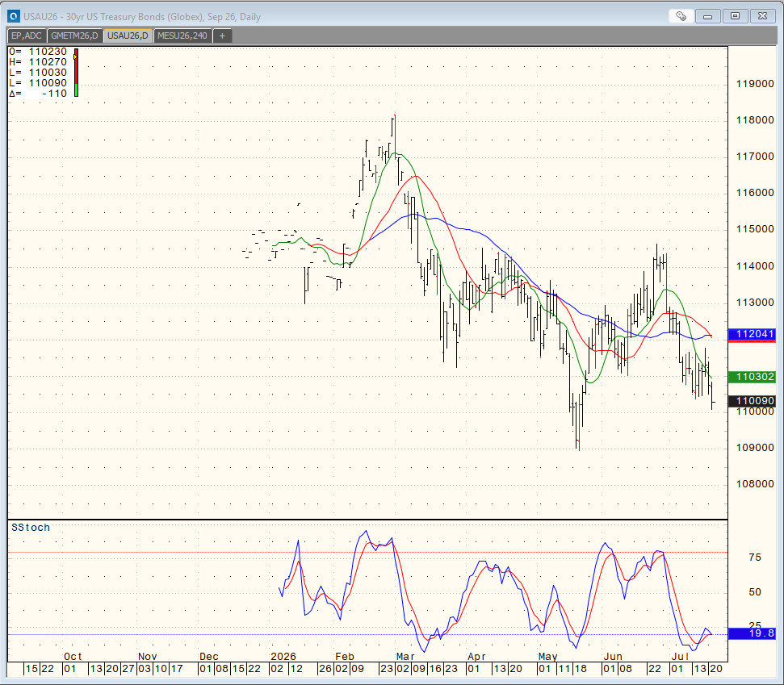
Task: Add a new chart tab with plus
Action: (223, 36)
